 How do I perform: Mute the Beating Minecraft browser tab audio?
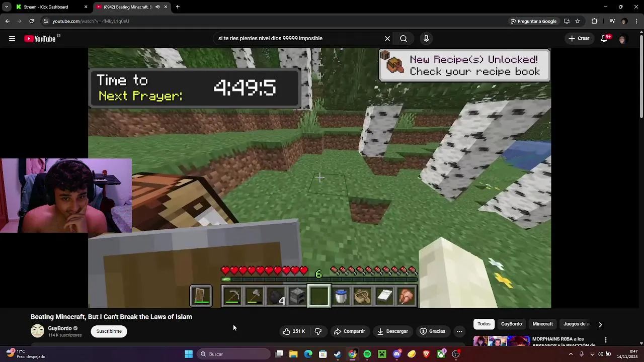[157, 7]
